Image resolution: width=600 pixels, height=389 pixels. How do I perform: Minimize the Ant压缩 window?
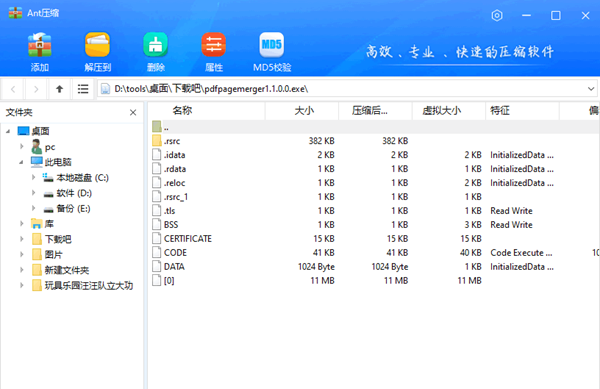tap(526, 15)
